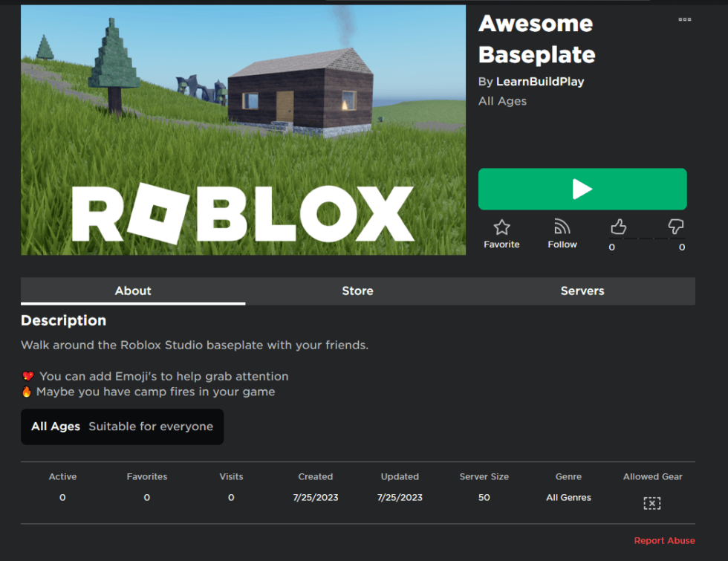Play Awesome Baseplate
The height and width of the screenshot is (561, 728).
582,189
